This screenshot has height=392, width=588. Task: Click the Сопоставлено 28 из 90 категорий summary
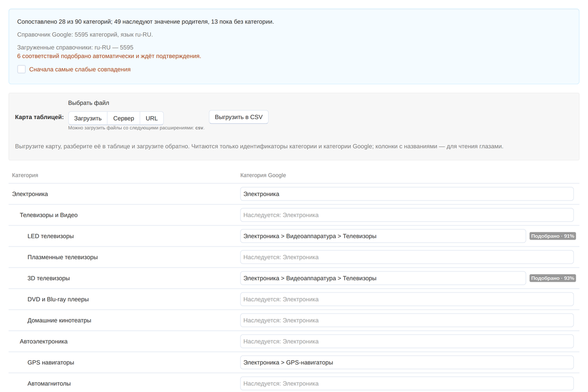[x=146, y=22]
